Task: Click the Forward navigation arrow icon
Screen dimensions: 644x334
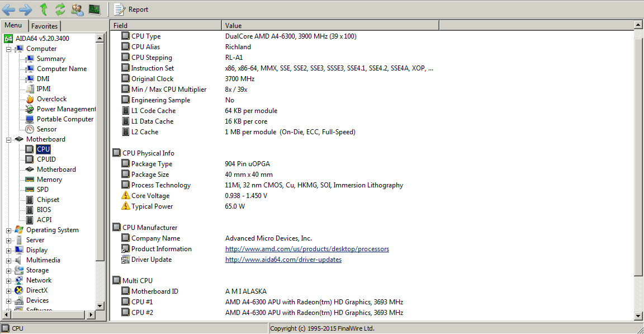Action: (x=26, y=9)
